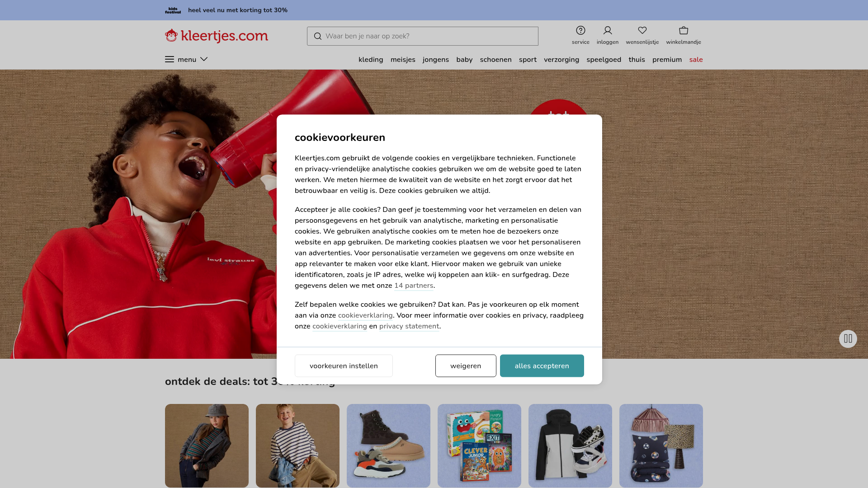This screenshot has width=868, height=488.
Task: Click the 30% korting promo text
Action: tap(238, 10)
